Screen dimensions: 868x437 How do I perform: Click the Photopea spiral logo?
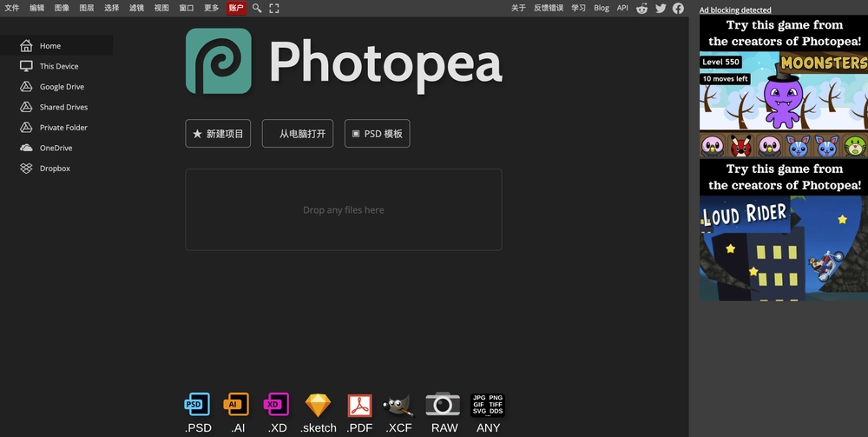[x=219, y=61]
